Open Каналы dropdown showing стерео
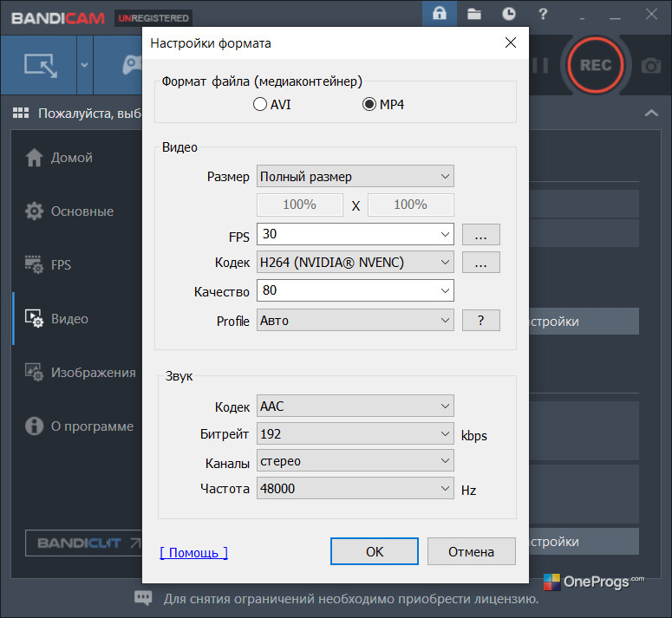 pyautogui.click(x=356, y=461)
